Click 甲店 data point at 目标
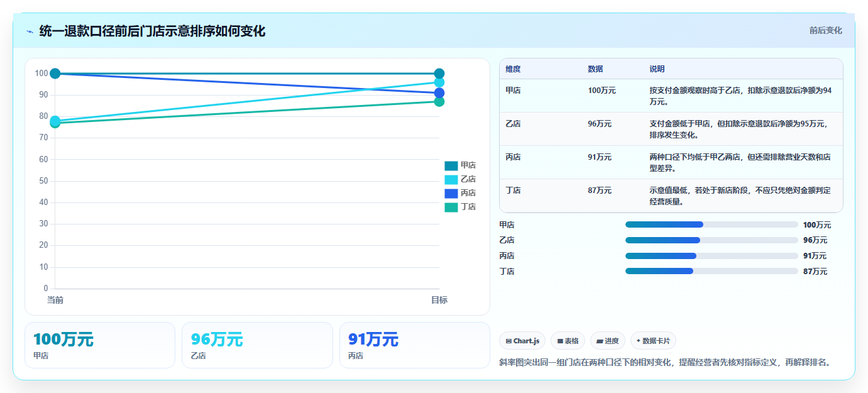 pyautogui.click(x=439, y=74)
